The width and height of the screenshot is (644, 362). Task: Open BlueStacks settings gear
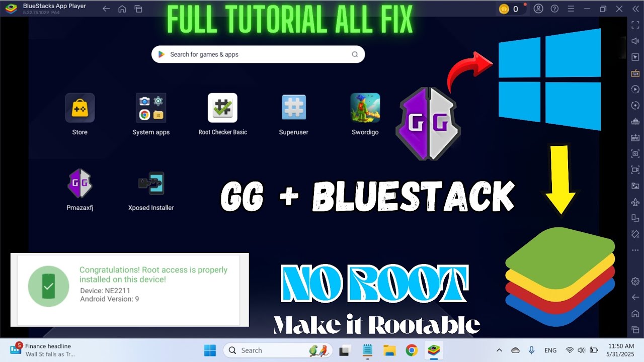click(635, 281)
